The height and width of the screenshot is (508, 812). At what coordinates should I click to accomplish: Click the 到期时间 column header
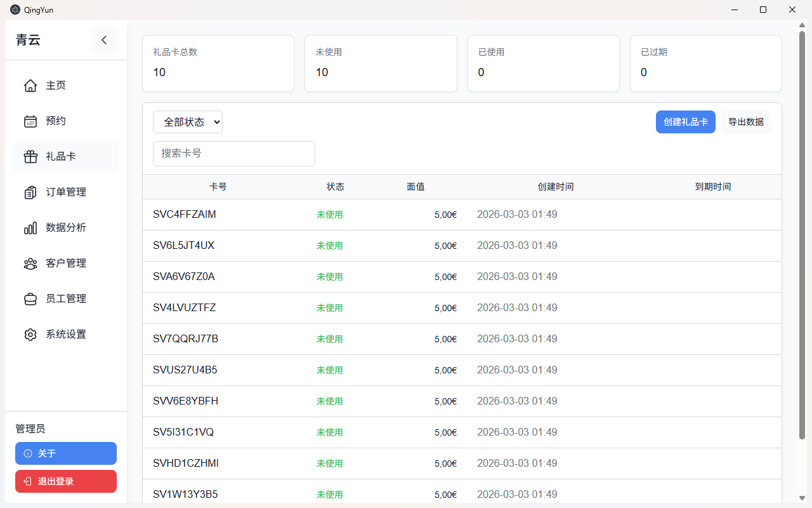[713, 187]
